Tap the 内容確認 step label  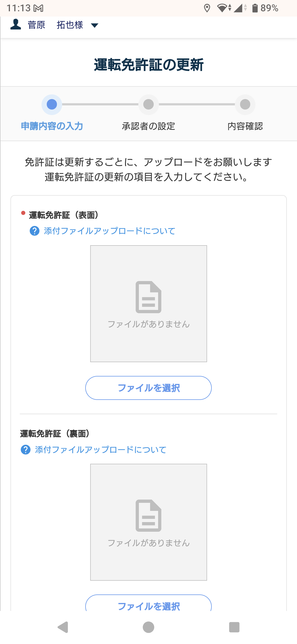(x=245, y=126)
